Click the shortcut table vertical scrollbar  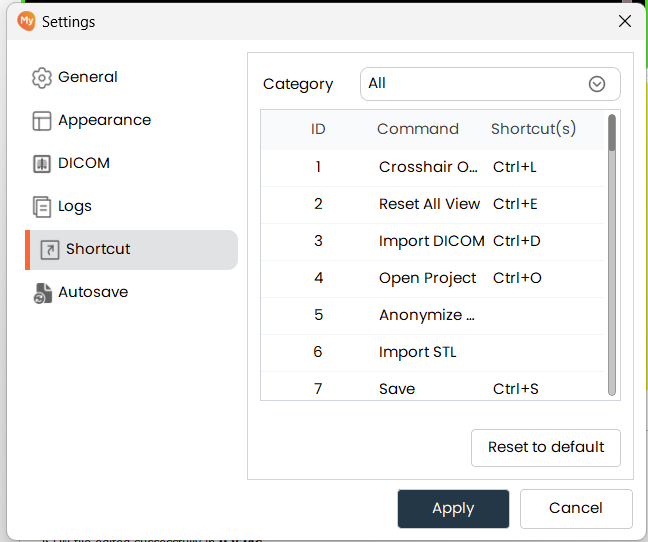(612, 250)
